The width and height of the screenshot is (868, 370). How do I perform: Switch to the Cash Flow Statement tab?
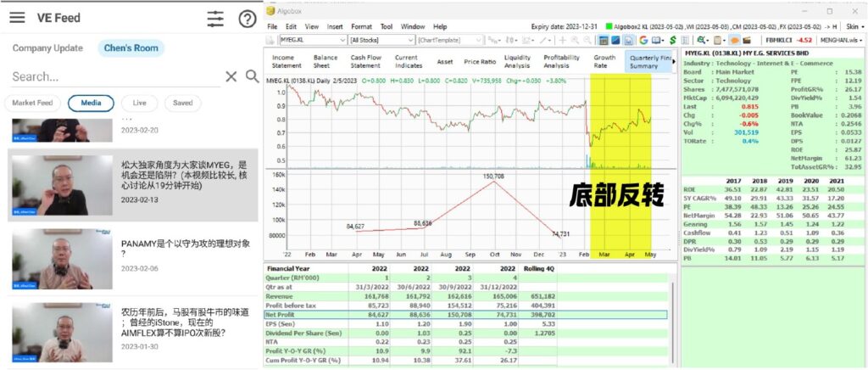point(365,61)
